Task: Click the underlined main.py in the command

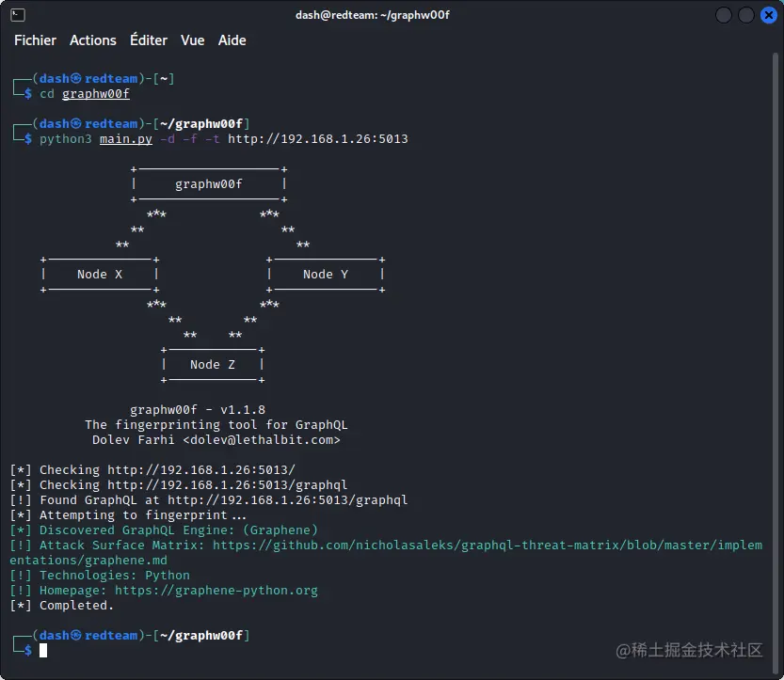Action: pos(126,139)
